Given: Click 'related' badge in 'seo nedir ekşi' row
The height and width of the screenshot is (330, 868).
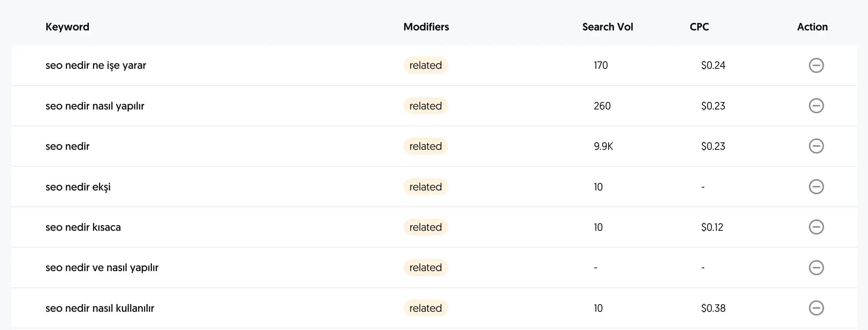Looking at the screenshot, I should (x=426, y=187).
